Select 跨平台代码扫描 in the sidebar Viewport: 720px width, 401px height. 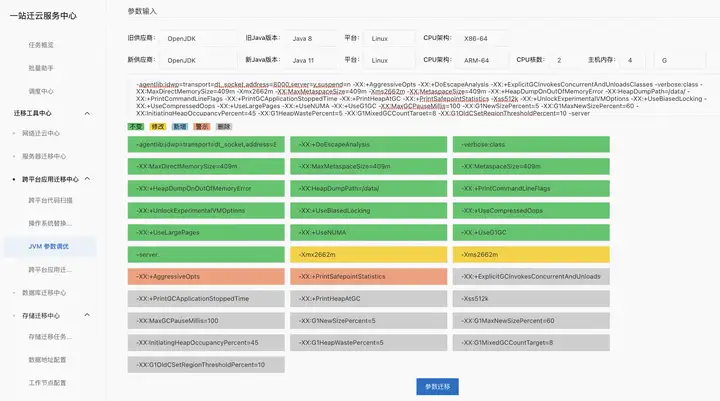51,200
